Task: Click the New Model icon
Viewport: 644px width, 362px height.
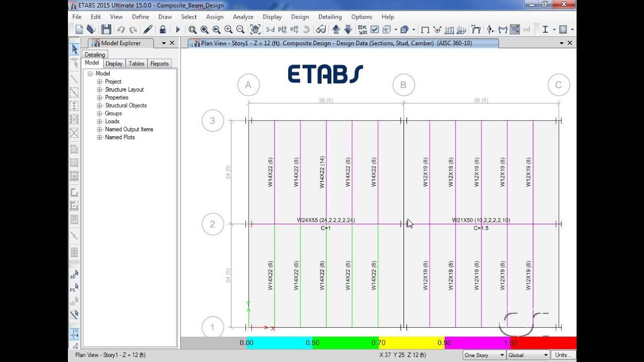Action: click(x=79, y=30)
